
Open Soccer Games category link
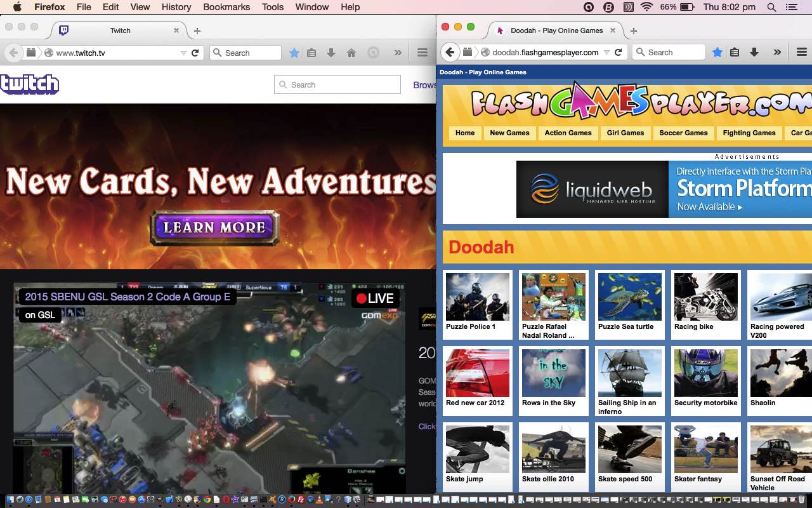(683, 133)
